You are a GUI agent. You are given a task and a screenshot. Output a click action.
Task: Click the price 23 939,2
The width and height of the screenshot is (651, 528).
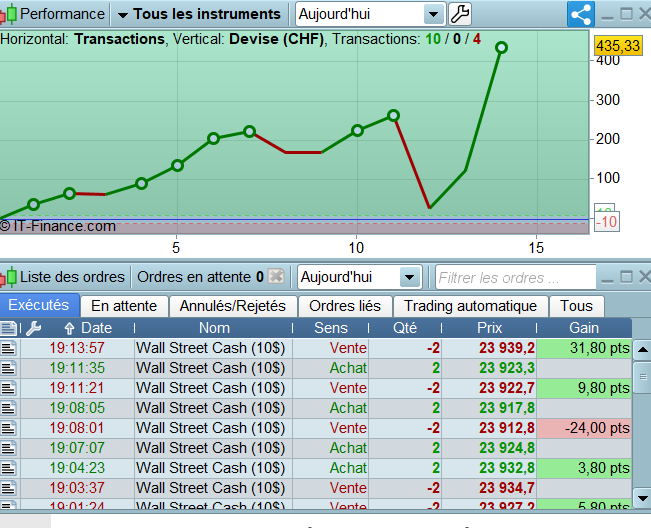[x=507, y=348]
